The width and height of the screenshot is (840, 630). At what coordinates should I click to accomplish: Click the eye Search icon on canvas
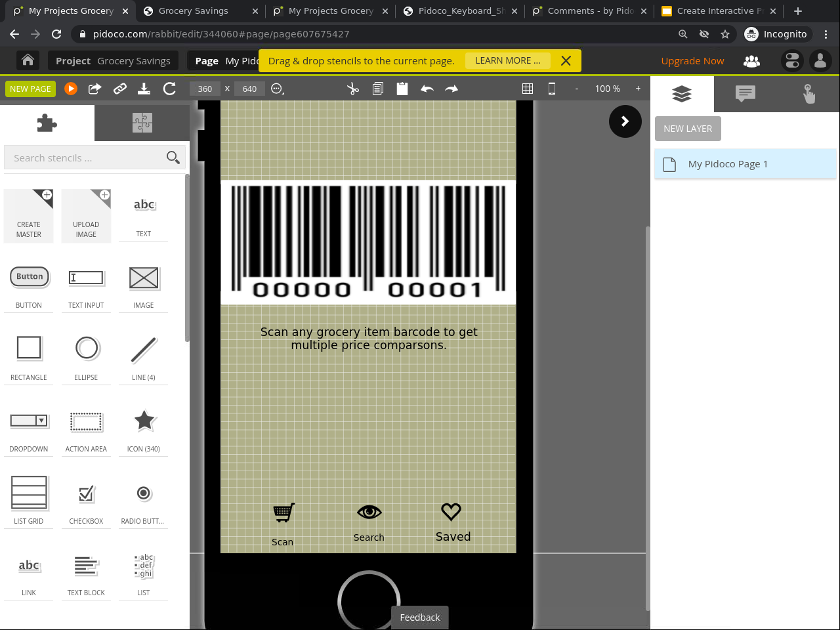click(369, 512)
